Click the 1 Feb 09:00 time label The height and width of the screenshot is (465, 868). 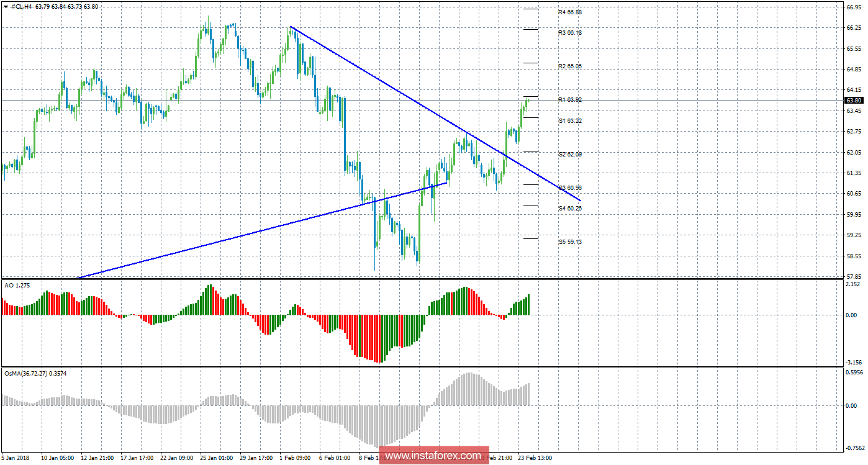pos(295,458)
